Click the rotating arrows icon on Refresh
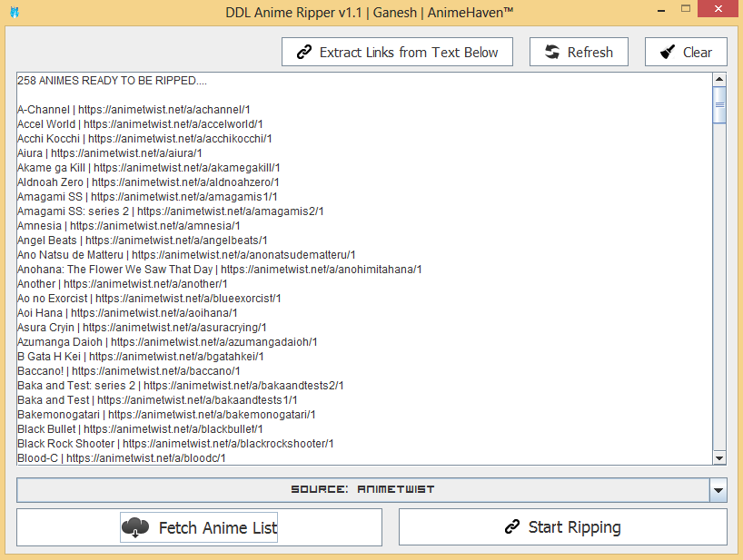The image size is (743, 560). coord(552,52)
